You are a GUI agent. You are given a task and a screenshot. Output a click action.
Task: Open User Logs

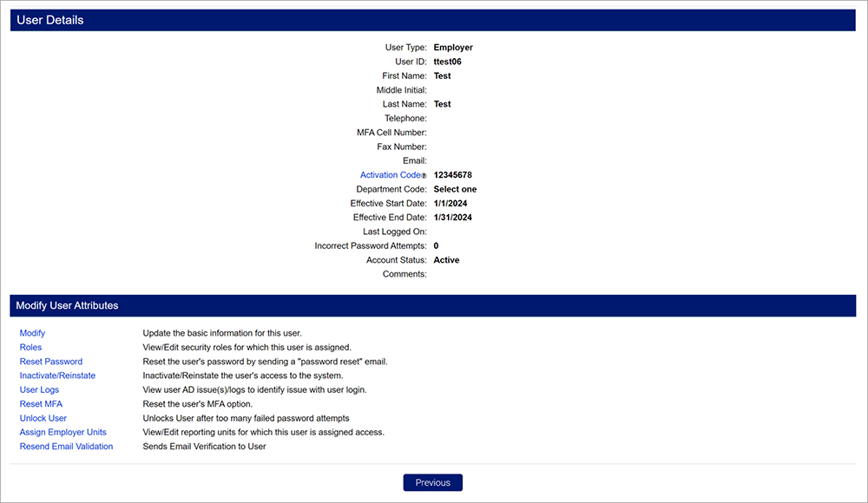(x=40, y=390)
